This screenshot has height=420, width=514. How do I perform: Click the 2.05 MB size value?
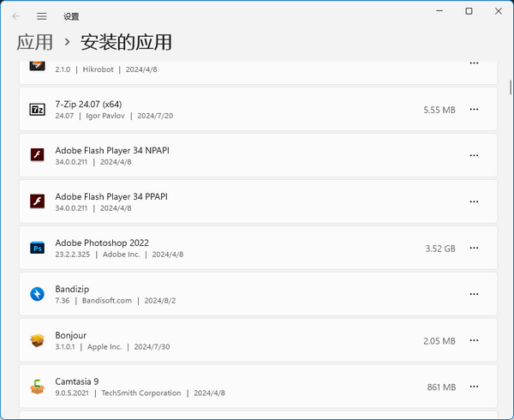pos(439,341)
